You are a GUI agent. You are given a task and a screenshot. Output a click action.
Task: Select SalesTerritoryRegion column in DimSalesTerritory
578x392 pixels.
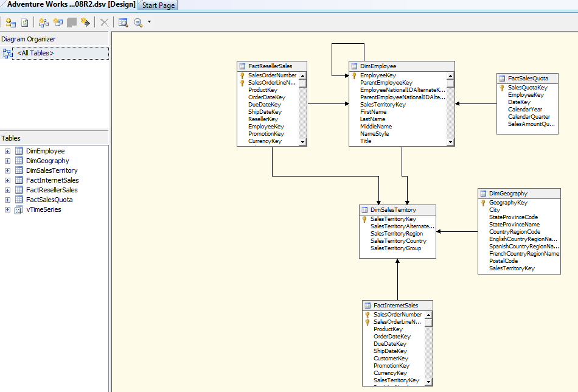[x=396, y=234]
